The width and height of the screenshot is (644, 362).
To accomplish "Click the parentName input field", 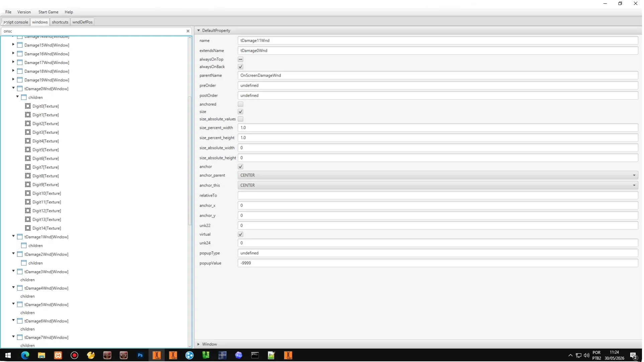I will 438,75.
